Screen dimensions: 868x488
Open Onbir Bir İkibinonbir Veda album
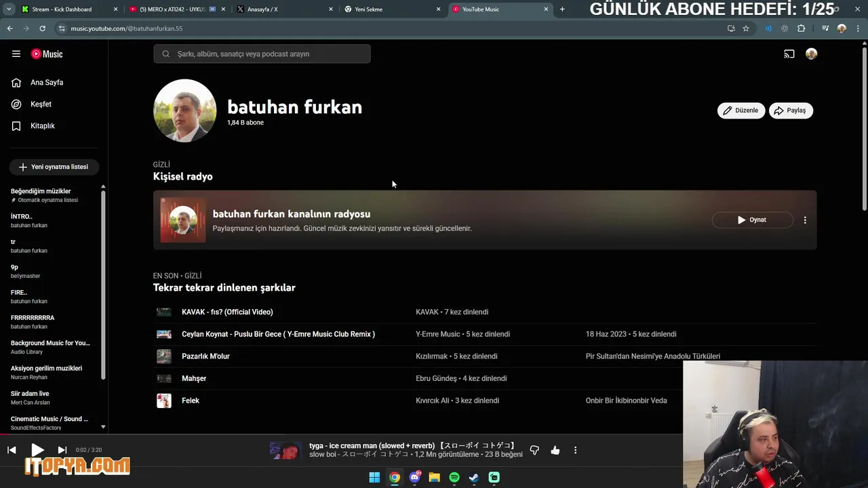point(626,401)
